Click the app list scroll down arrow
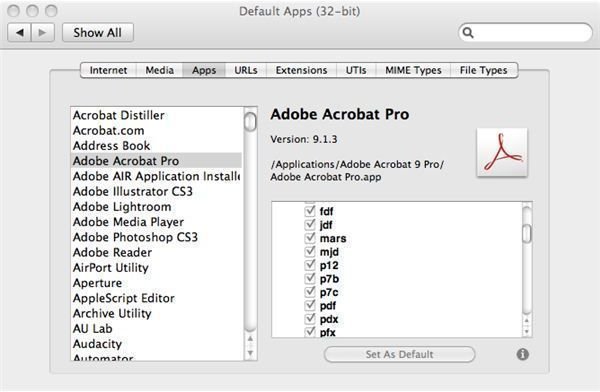Viewport: 600px width, 392px height. 250,353
